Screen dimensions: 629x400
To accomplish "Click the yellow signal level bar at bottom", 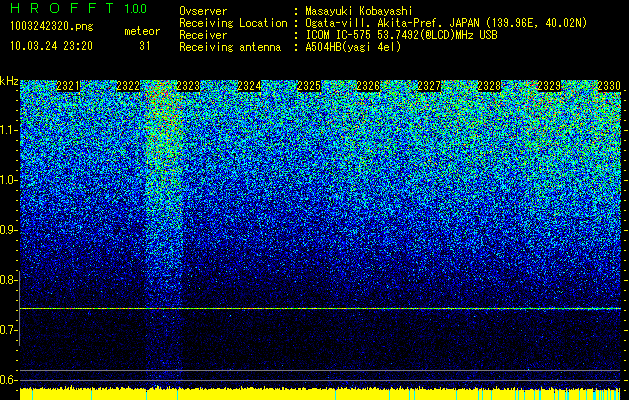I will [320, 394].
